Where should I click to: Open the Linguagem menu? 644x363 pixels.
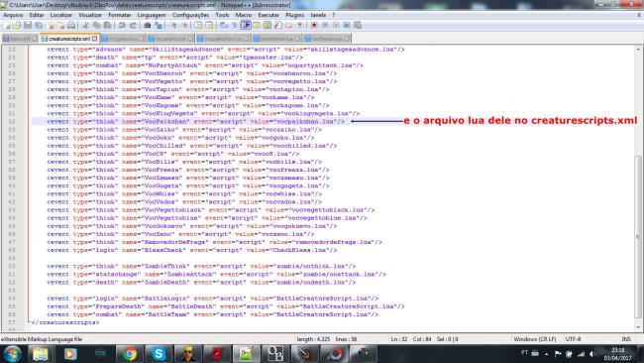coord(152,15)
